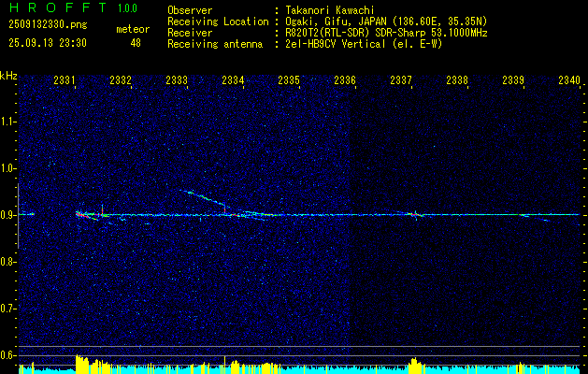
Task: Click the time axis label "2338"
Action: [457, 79]
